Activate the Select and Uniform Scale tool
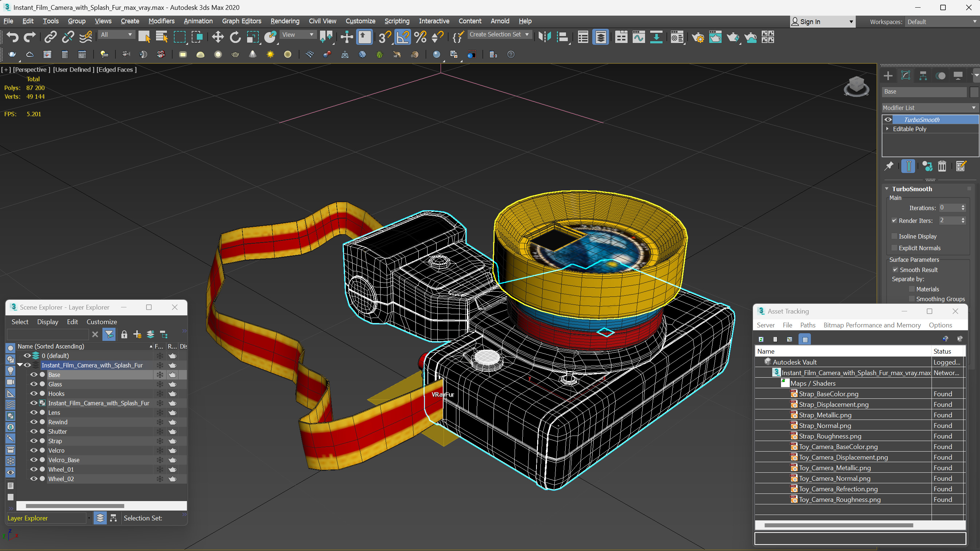The height and width of the screenshot is (551, 980). [x=253, y=37]
